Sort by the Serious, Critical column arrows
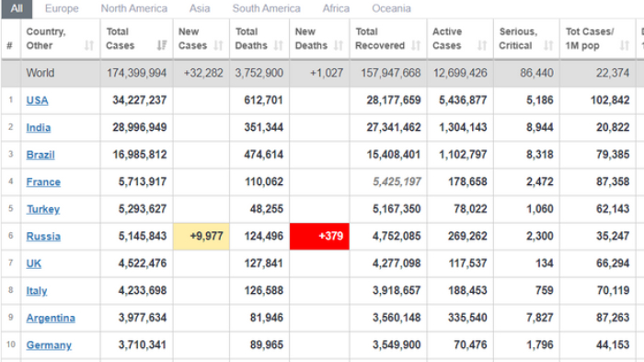Viewport: 644px width, 362px height. (548, 45)
